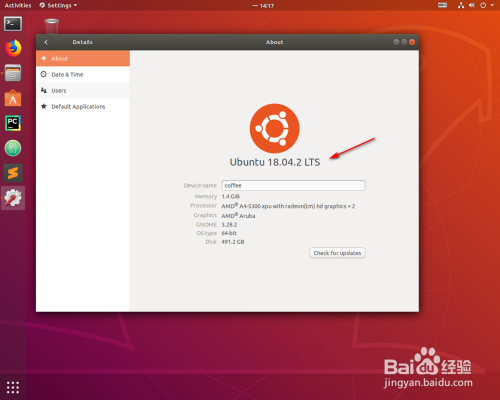The height and width of the screenshot is (400, 500).
Task: Select the Settings tool dock icon
Action: click(13, 198)
